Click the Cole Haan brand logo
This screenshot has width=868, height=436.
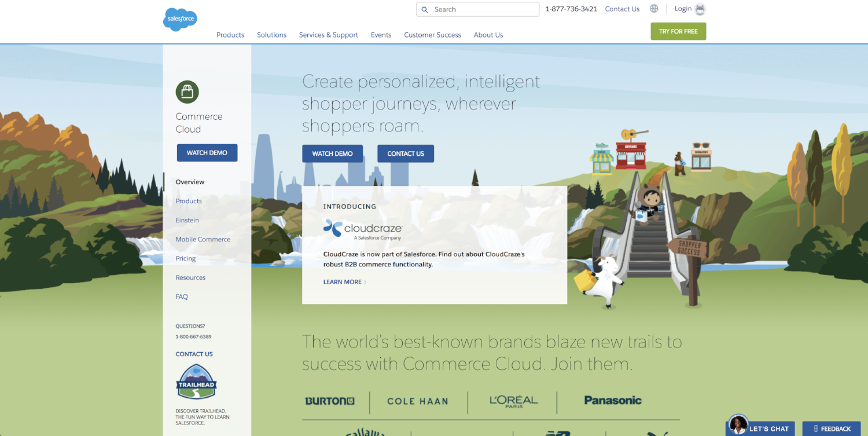coord(417,401)
